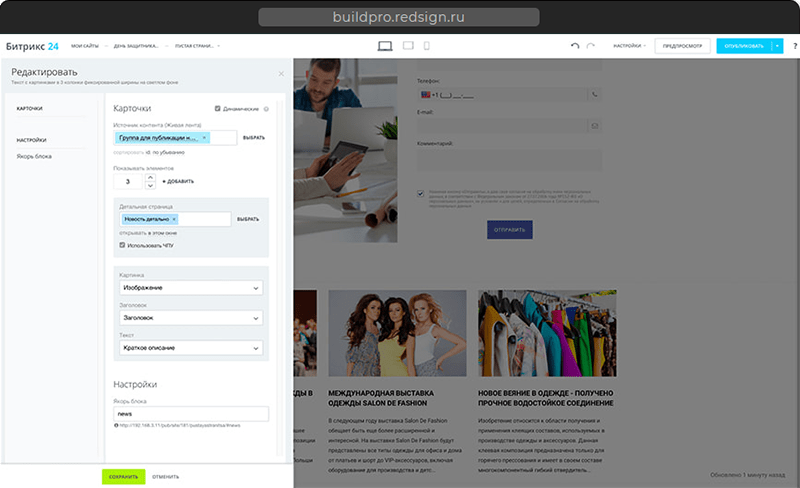The height and width of the screenshot is (488, 800).
Task: Click the Комментарий text area
Action: [x=509, y=160]
